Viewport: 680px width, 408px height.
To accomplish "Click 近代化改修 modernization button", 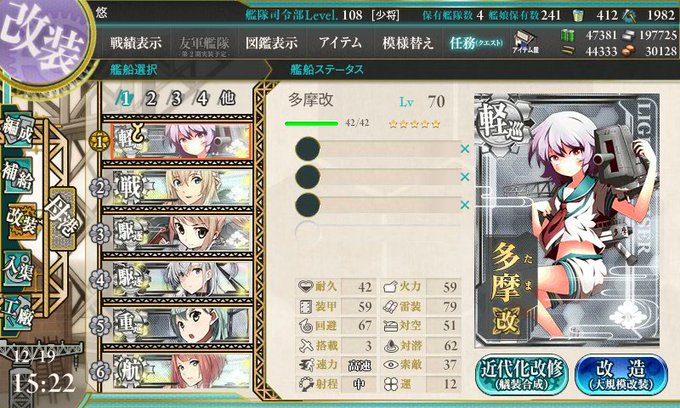I will [522, 375].
